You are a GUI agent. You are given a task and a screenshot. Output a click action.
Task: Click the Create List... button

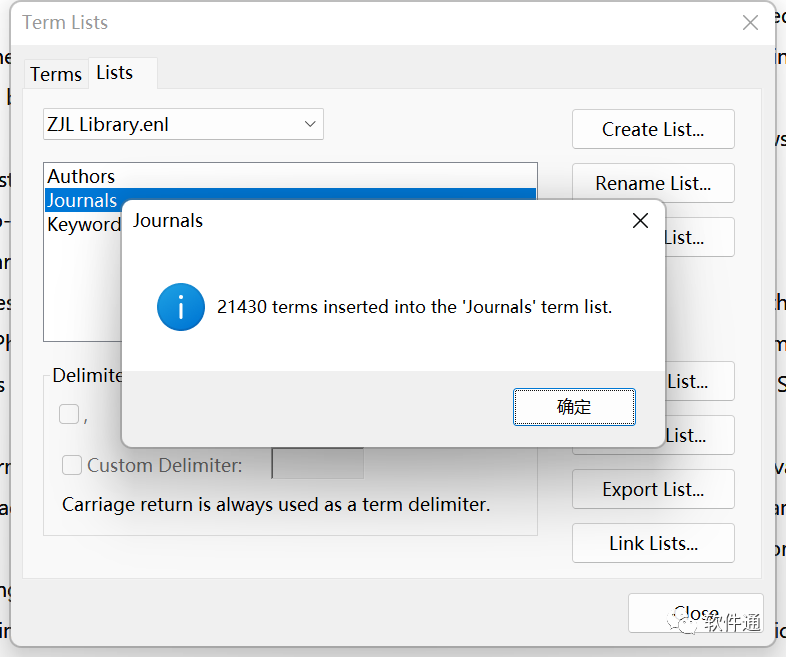pos(653,129)
